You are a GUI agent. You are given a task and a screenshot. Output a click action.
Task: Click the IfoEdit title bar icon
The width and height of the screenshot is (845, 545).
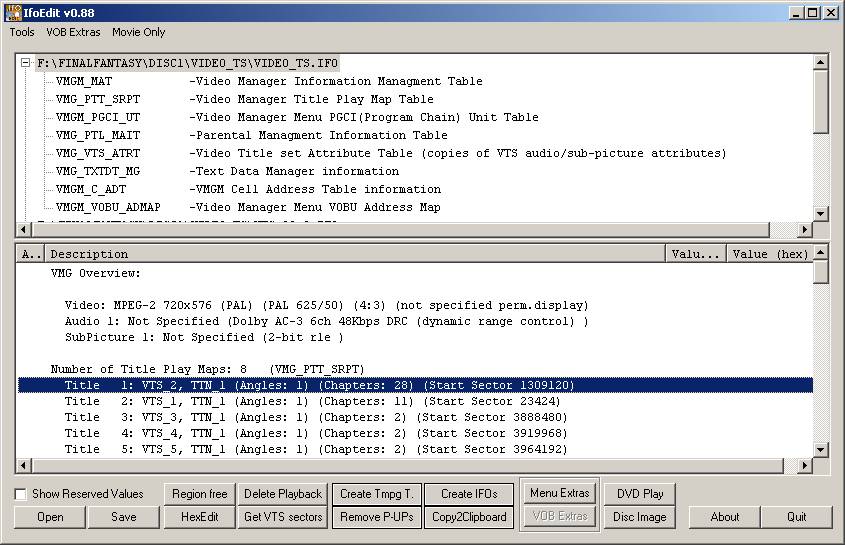[x=13, y=12]
